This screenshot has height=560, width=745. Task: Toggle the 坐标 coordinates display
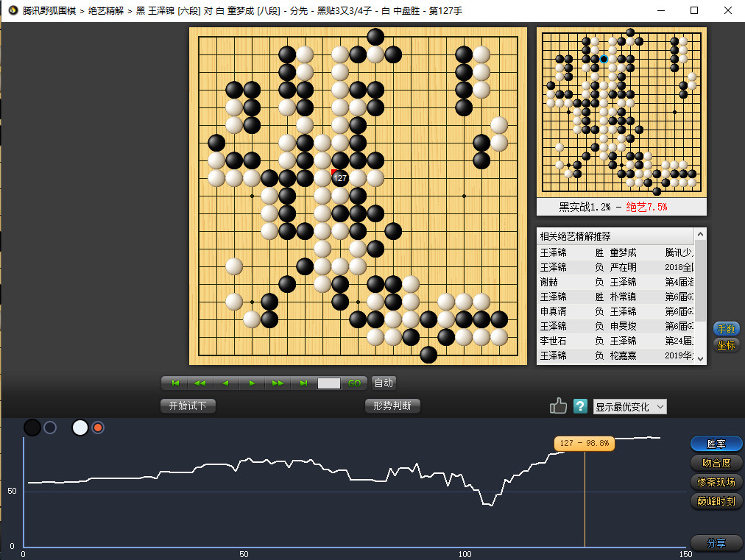tap(725, 345)
